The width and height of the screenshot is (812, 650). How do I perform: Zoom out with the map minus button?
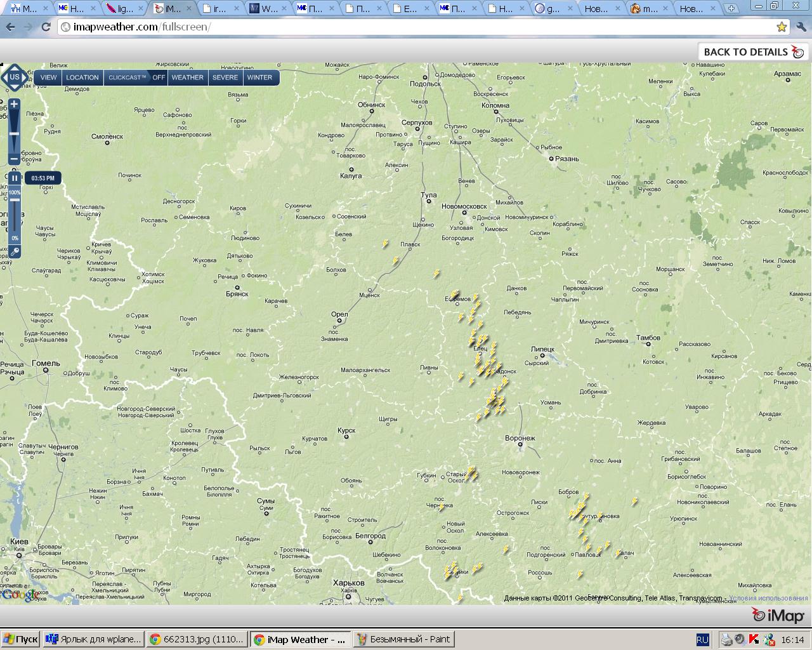tap(14, 159)
